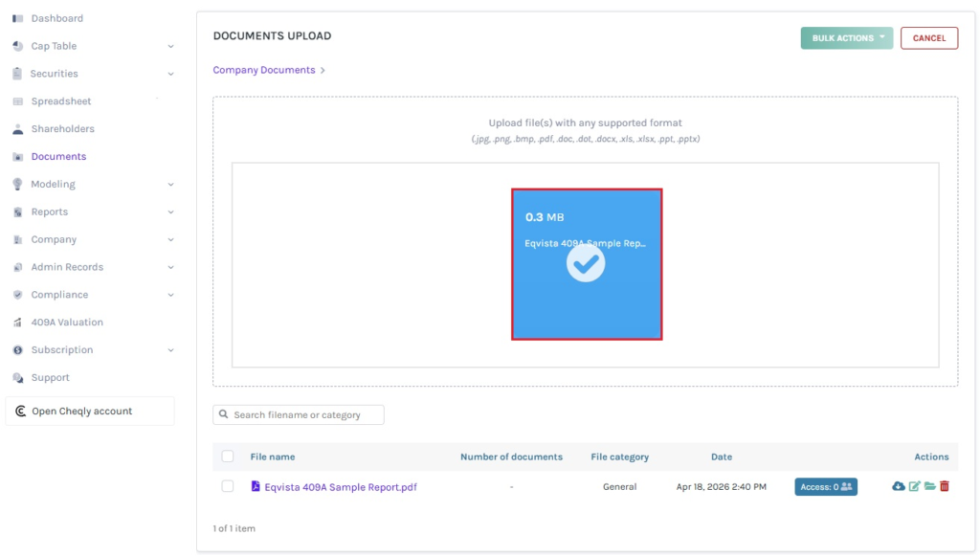980x557 pixels.
Task: Open the Dashboard from the sidebar icon
Action: 19,17
